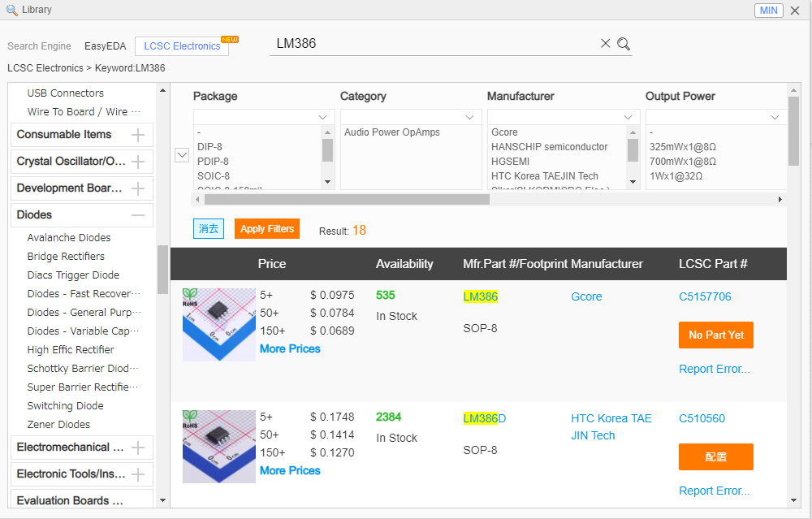Clear the LM386 search text
812x519 pixels.
(605, 44)
